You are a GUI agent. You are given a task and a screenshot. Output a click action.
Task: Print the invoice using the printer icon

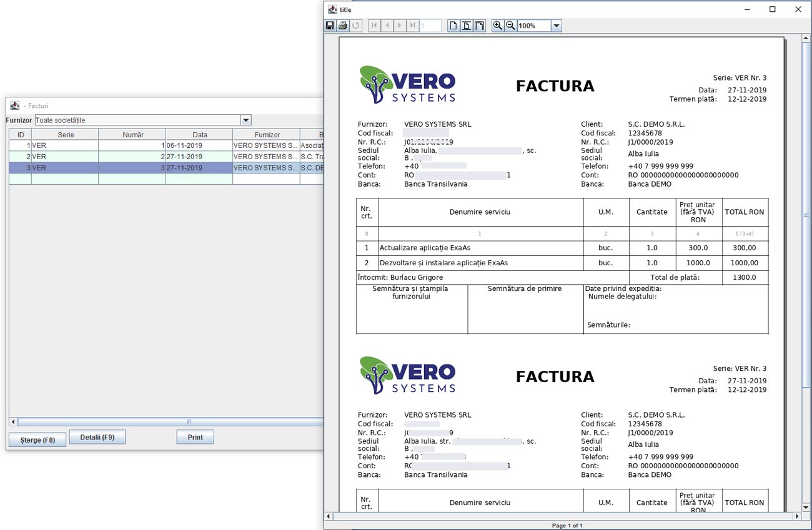pos(343,26)
